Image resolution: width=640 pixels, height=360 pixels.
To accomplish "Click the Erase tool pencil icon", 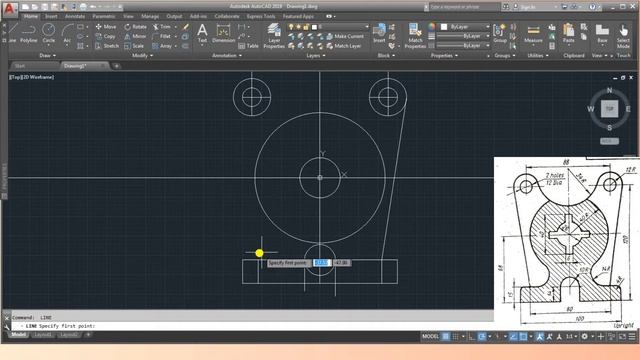I will tap(186, 27).
